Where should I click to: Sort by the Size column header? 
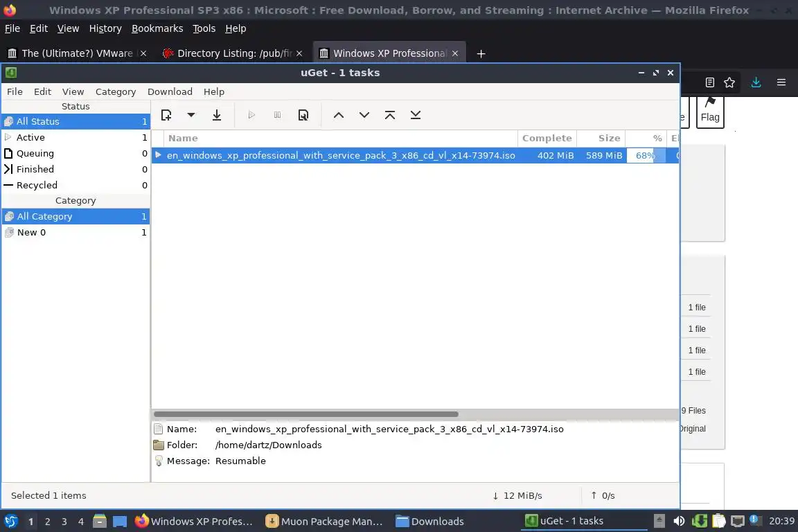(x=601, y=138)
